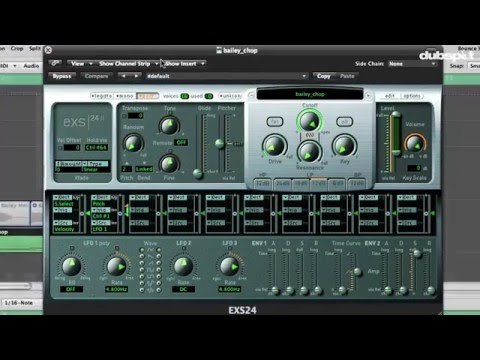Click the green arrow on first modulation slot
The width and height of the screenshot is (480, 360).
88,213
